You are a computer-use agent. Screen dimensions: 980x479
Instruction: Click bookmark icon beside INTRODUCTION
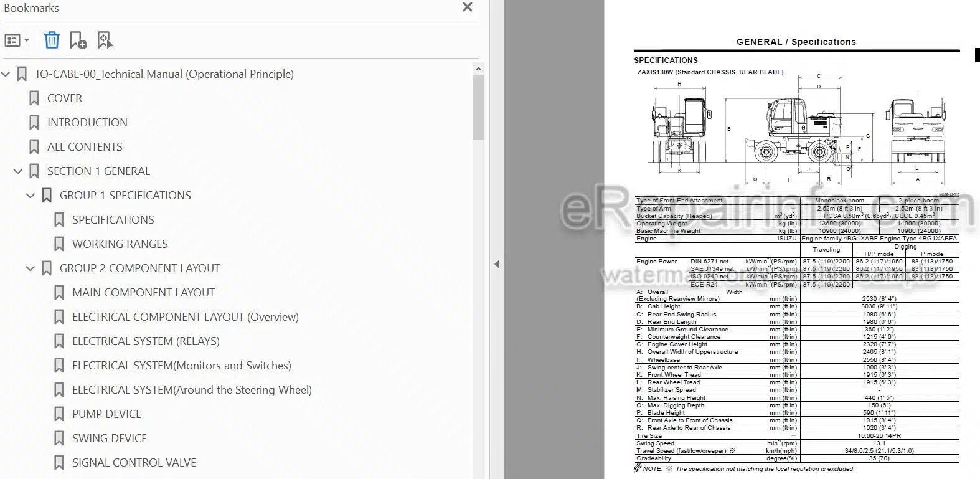(34, 123)
